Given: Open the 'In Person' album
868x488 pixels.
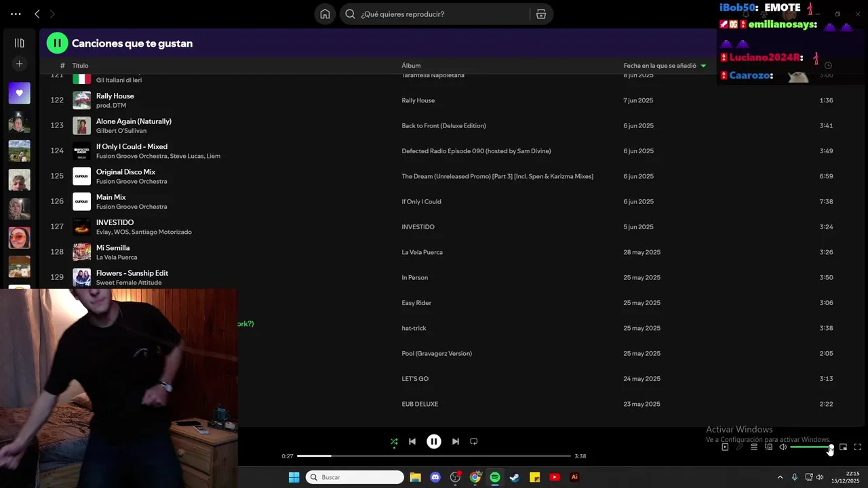Looking at the screenshot, I should point(414,278).
